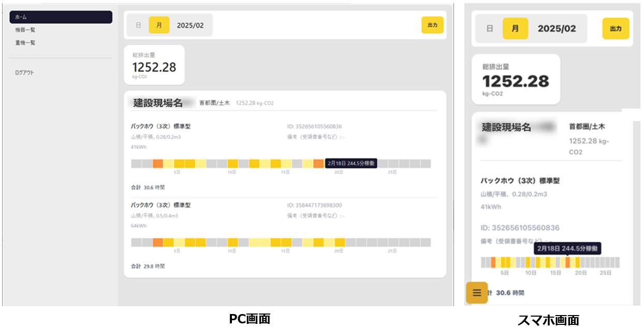Open the hamburger menu on smartphone screen

pos(477,293)
